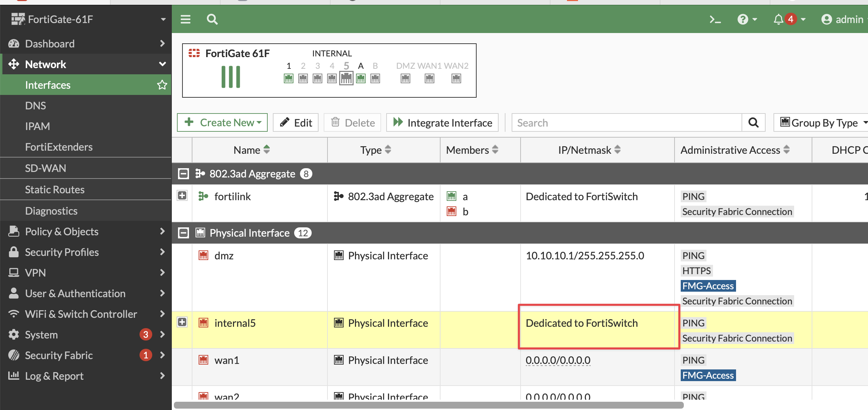This screenshot has height=410, width=868.
Task: Click internal port 3 in faceplate
Action: (318, 78)
